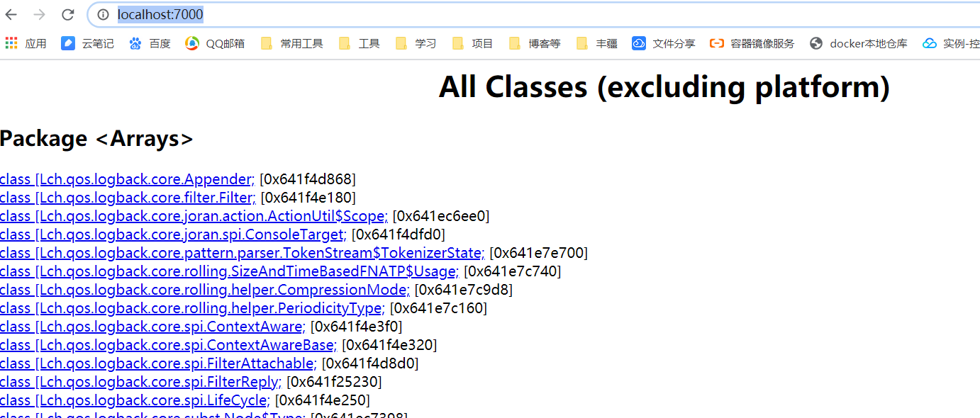Open the QQ邮箱 bookmark
Screen dimensions: 980x418
pyautogui.click(x=214, y=43)
